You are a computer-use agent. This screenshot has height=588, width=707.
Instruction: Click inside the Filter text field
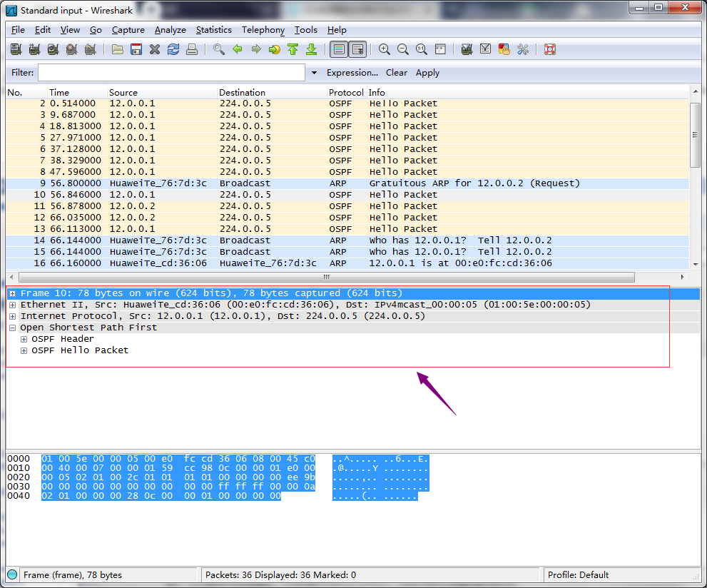(x=171, y=73)
